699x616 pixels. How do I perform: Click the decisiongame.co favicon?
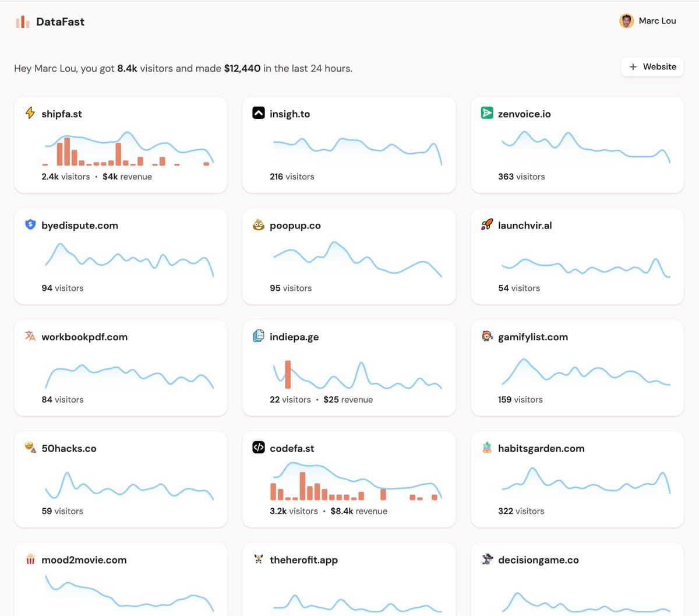487,559
